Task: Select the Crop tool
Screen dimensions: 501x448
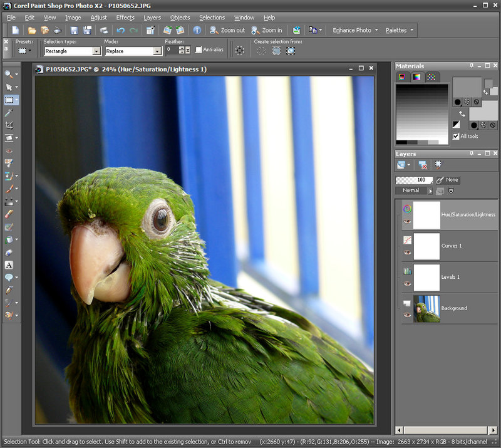Action: click(9, 125)
